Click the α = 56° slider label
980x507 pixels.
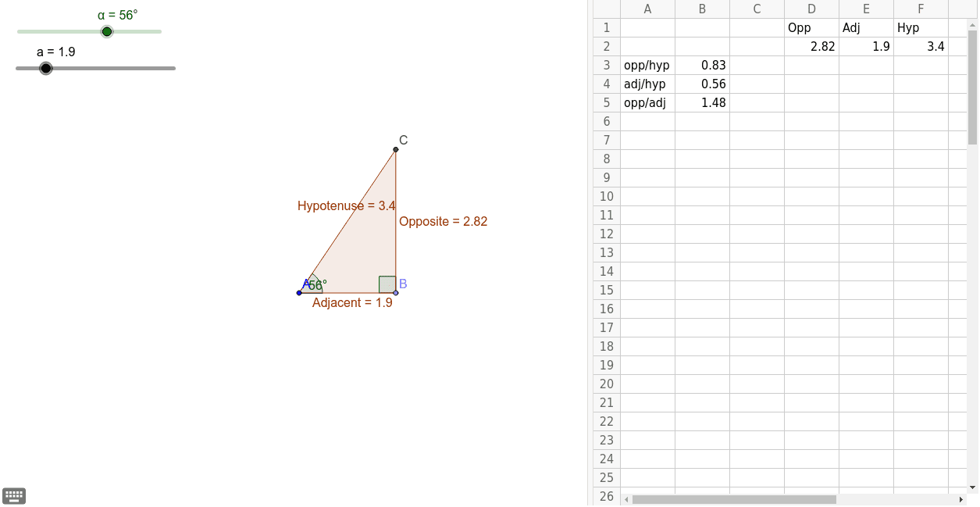click(x=117, y=15)
